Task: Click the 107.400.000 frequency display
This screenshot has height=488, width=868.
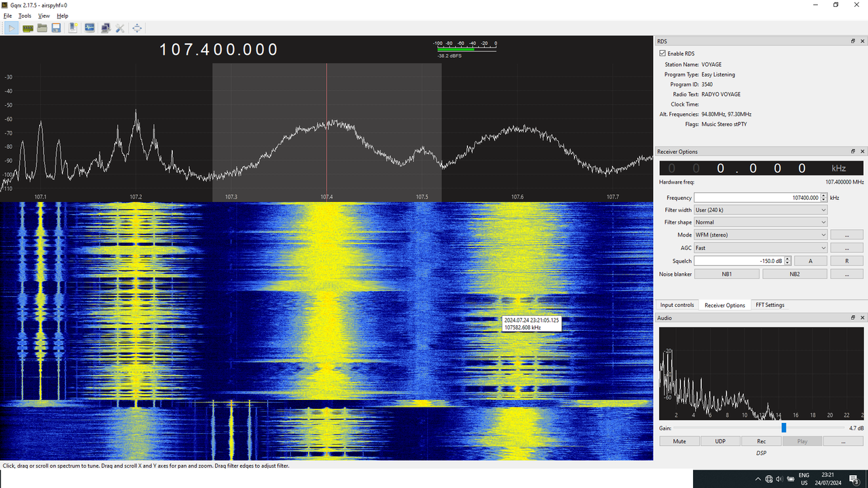Action: (x=219, y=49)
